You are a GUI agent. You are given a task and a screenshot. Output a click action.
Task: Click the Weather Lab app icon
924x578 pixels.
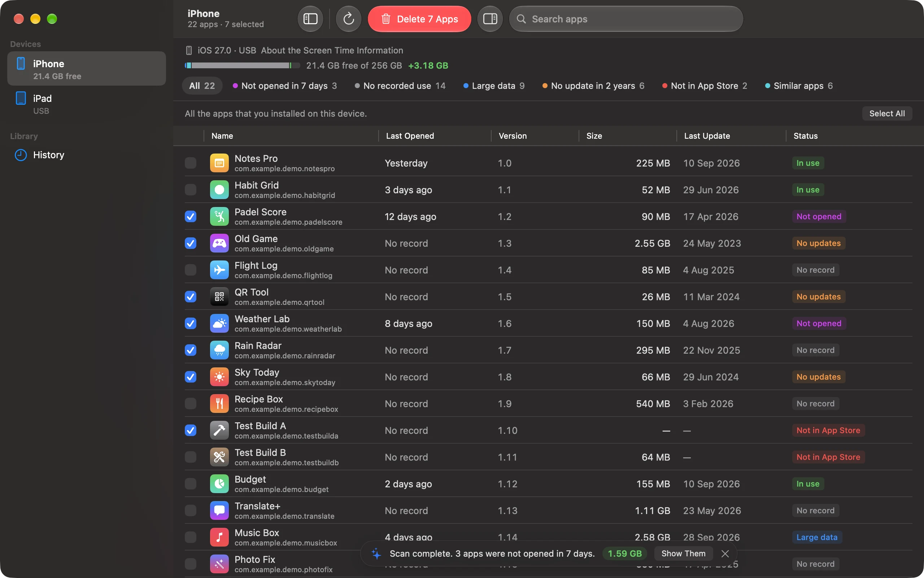tap(219, 323)
